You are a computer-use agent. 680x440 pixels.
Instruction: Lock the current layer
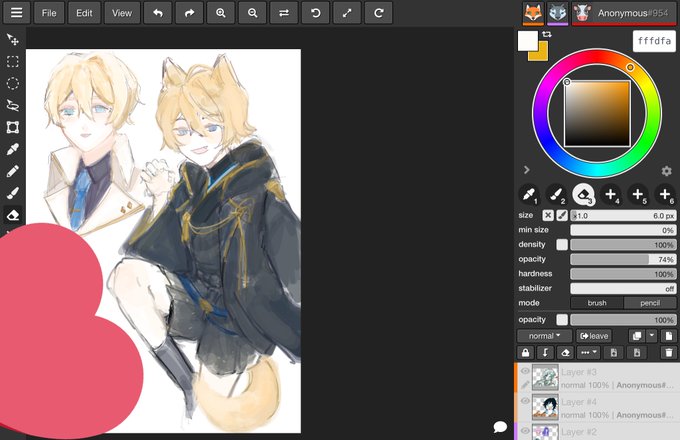[526, 352]
